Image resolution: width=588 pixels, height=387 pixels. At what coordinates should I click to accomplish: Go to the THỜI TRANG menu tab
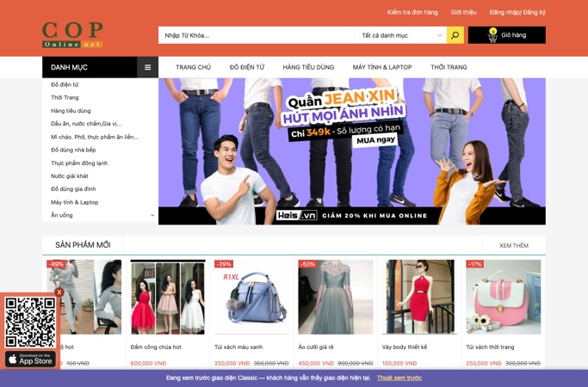click(x=449, y=67)
